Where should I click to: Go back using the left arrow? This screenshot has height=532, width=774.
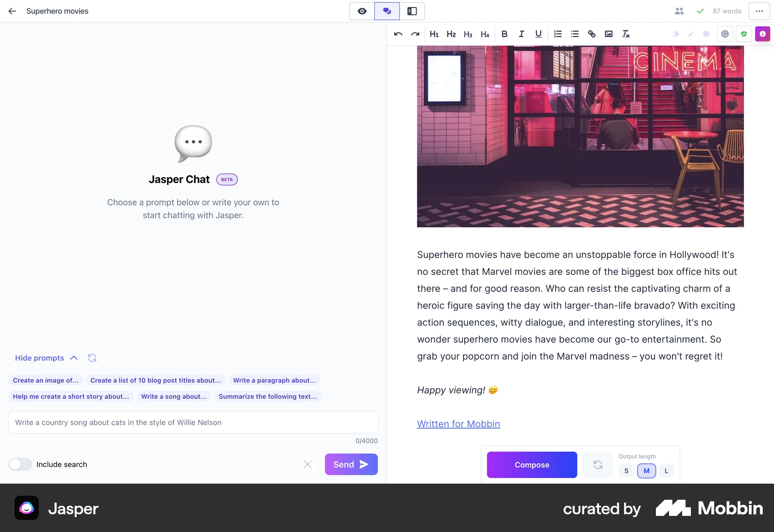12,11
